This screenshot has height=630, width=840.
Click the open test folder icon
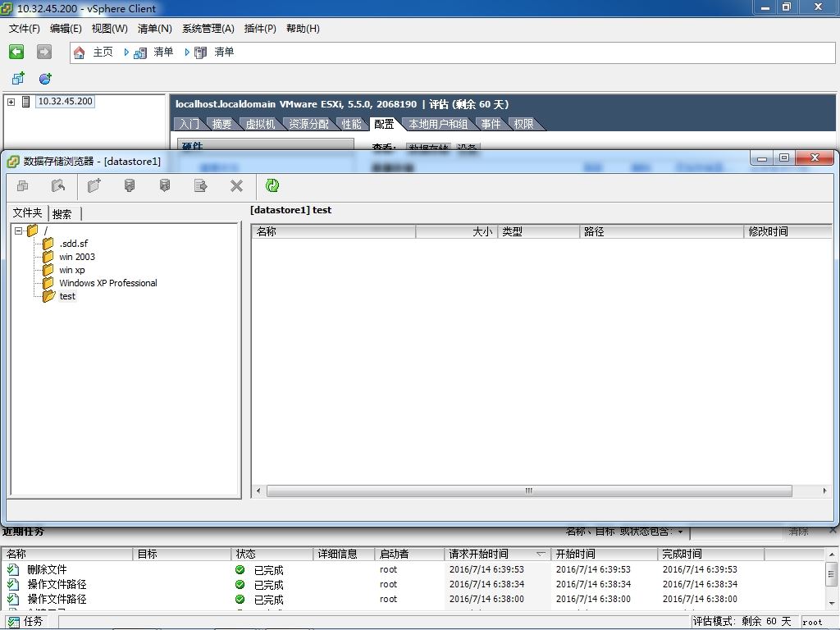click(x=48, y=296)
